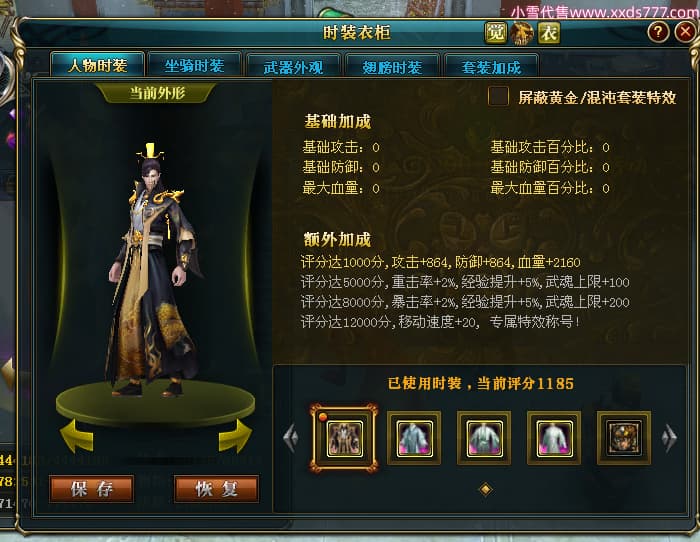Rotate character left with yellow arrow
This screenshot has height=542, width=700.
point(76,435)
